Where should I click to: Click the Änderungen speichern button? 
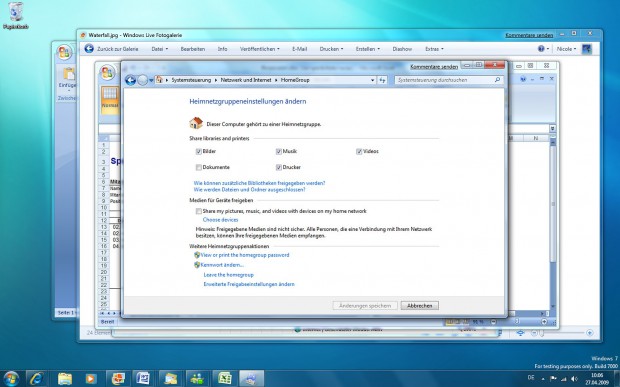click(365, 306)
